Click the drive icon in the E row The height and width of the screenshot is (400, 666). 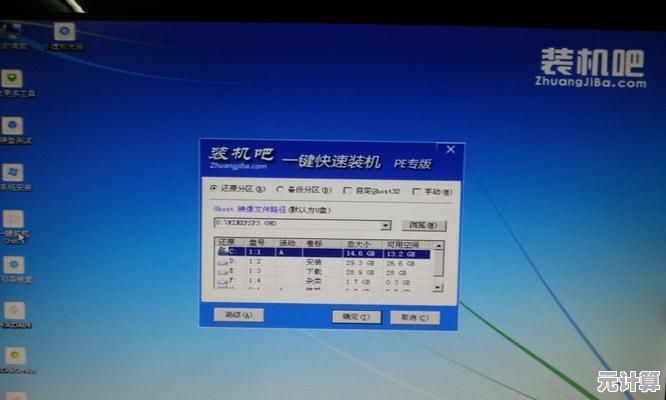223,271
